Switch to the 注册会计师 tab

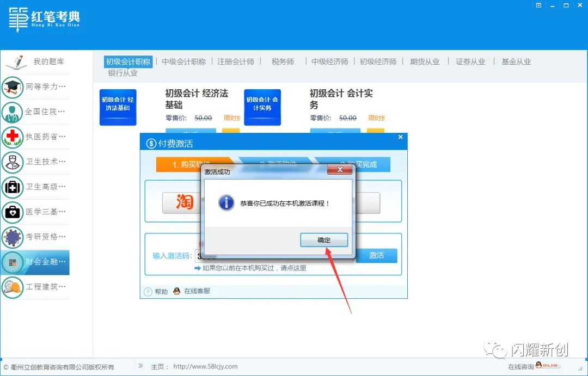[x=236, y=61]
